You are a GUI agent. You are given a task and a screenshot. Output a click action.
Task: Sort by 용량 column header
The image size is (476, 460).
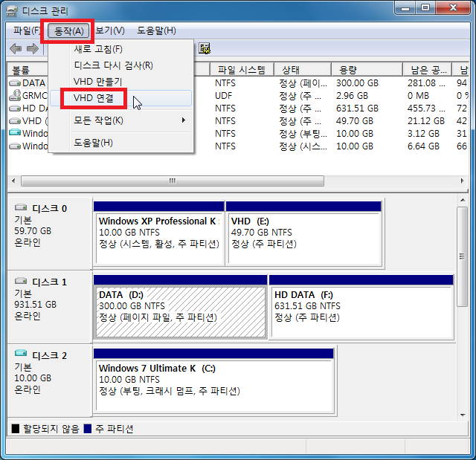pos(367,70)
